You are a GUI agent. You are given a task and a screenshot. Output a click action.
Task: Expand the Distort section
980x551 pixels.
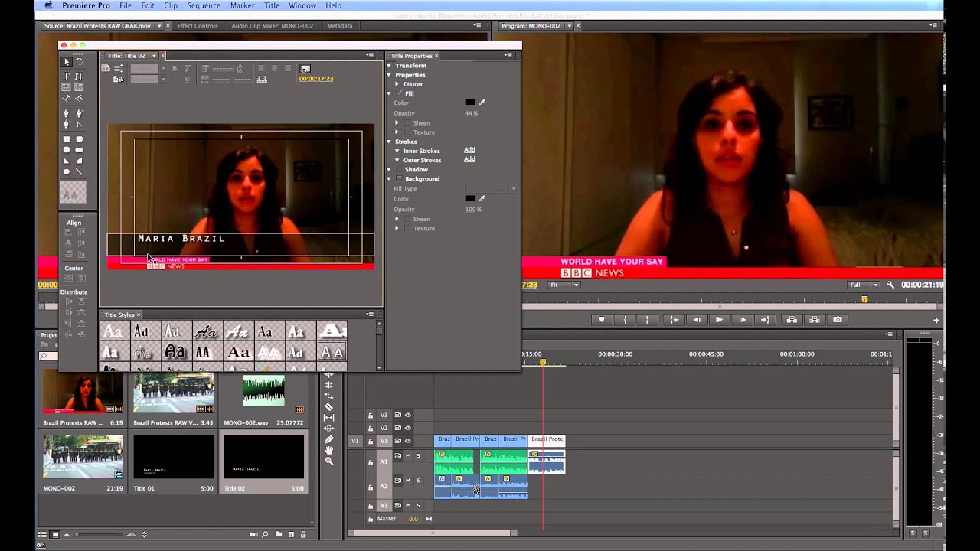coord(397,84)
